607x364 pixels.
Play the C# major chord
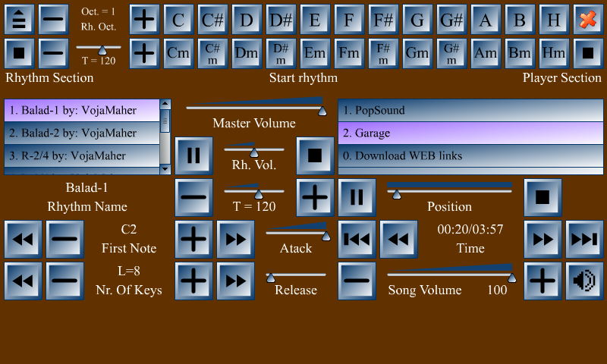pos(212,20)
